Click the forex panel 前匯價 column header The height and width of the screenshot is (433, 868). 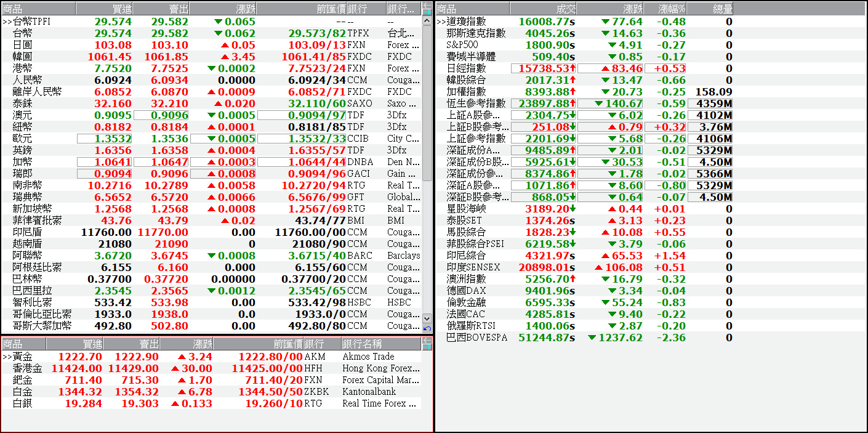tap(302, 9)
